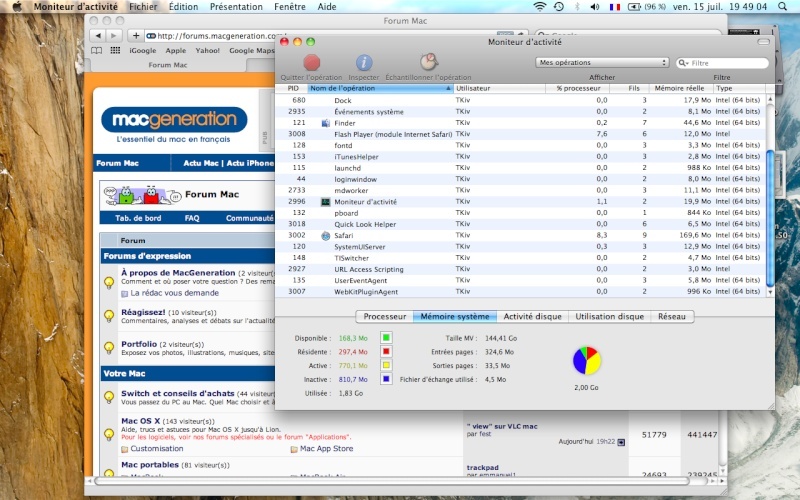Open the Tab. de bord link

click(x=138, y=218)
